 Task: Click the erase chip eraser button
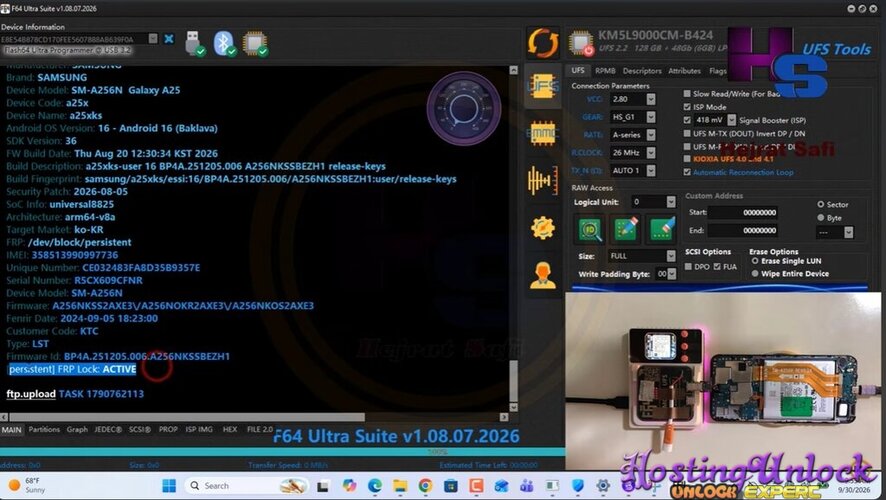pyautogui.click(x=661, y=229)
